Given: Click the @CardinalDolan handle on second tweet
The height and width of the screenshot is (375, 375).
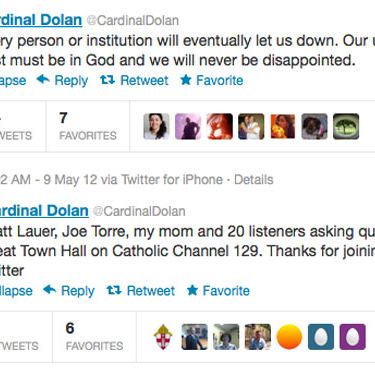Looking at the screenshot, I should pyautogui.click(x=139, y=211).
